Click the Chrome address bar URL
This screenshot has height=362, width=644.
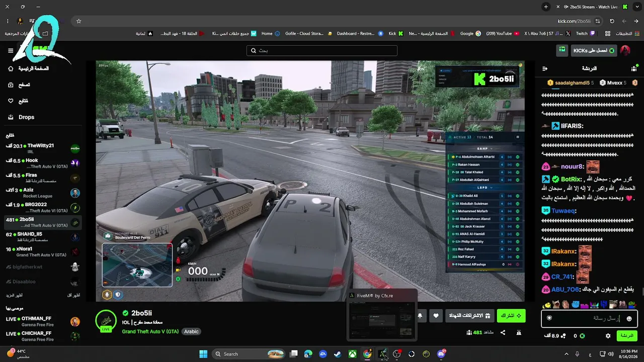pyautogui.click(x=574, y=21)
